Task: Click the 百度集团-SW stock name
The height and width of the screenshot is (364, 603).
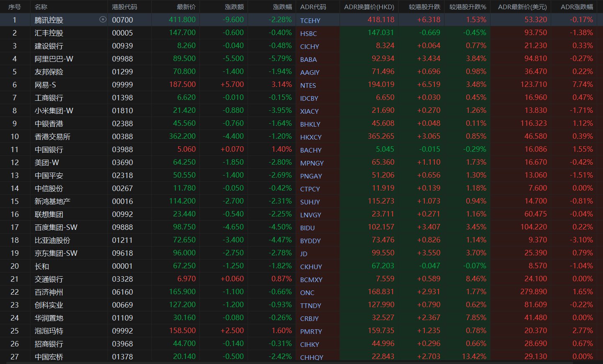Action: (56, 227)
